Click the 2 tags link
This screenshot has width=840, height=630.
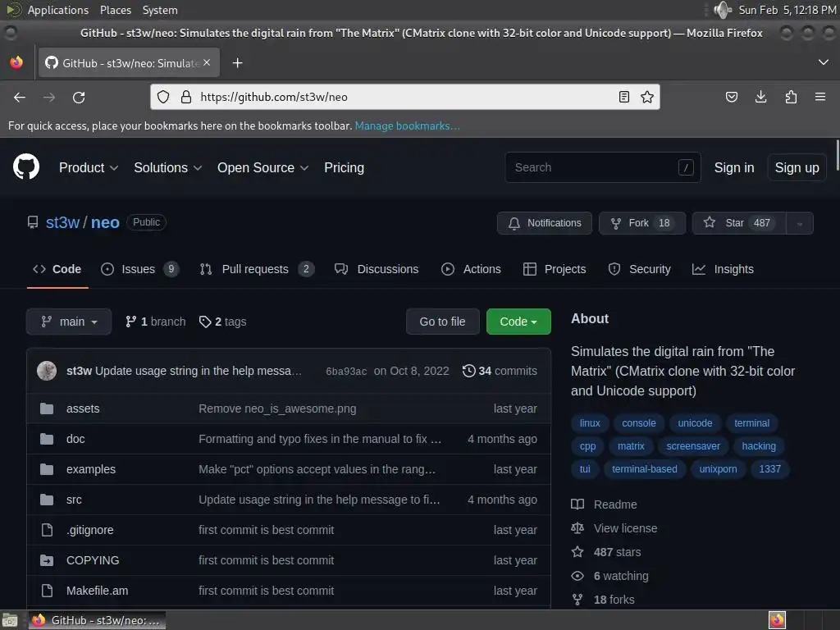[x=222, y=322]
